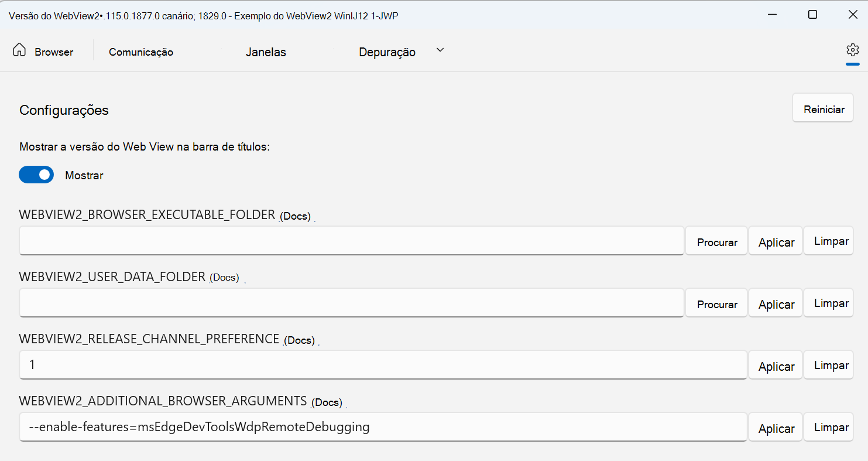The width and height of the screenshot is (868, 461).
Task: Toggle the Mostrar version switch off
Action: [x=36, y=175]
